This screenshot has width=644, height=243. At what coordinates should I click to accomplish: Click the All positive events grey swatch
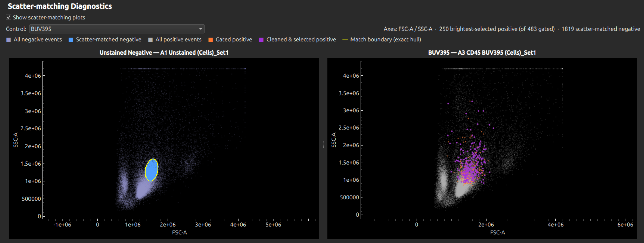(x=150, y=40)
